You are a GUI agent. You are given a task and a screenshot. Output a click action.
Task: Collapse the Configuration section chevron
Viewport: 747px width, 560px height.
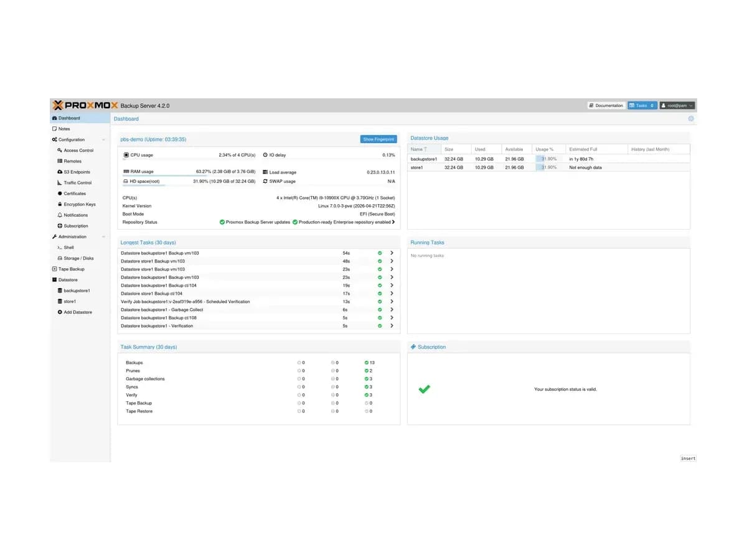point(103,140)
